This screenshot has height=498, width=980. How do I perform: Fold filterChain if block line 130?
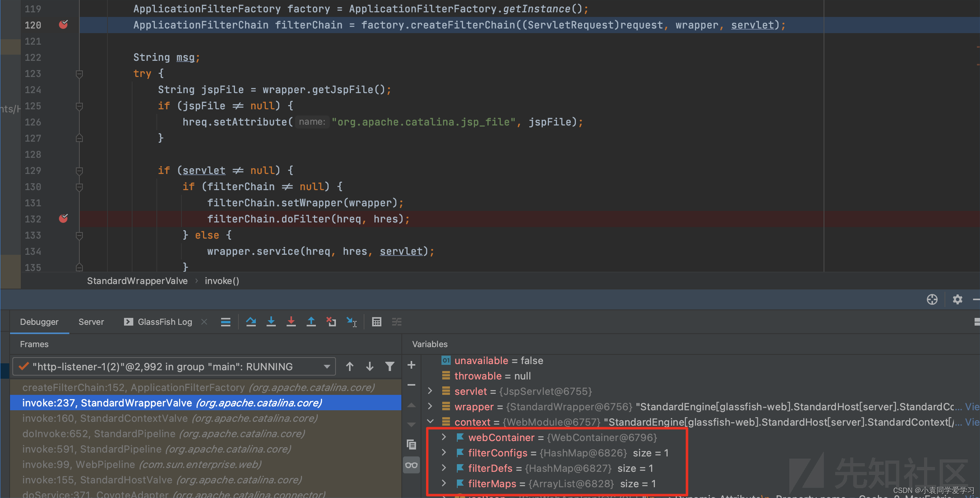(79, 187)
